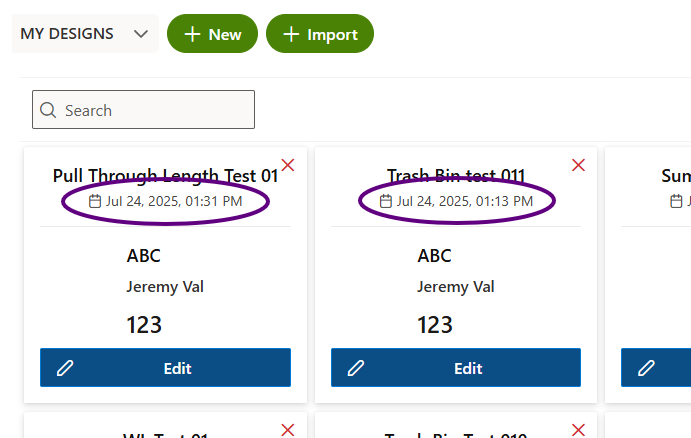Create a new design with New button
The image size is (691, 438).
pos(212,33)
